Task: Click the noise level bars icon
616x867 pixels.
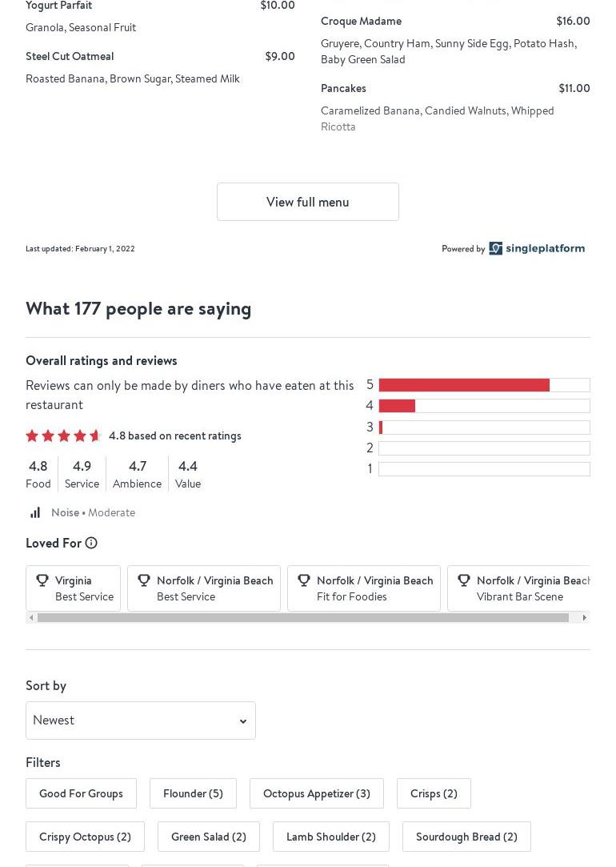Action: 35,512
